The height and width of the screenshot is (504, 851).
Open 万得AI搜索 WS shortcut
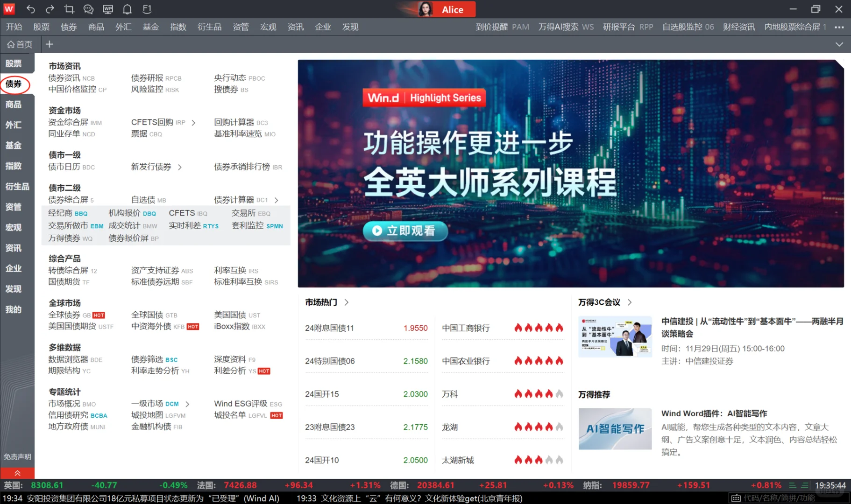click(x=566, y=27)
